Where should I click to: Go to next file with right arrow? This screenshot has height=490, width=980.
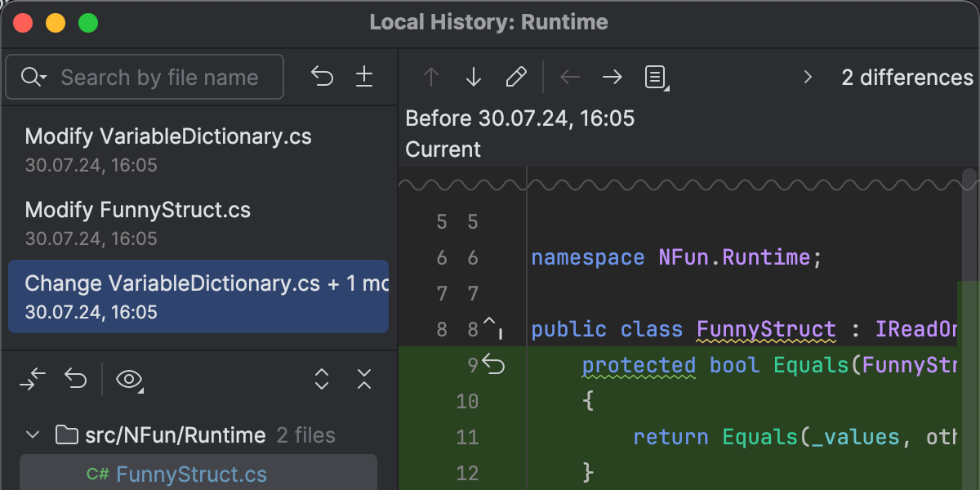point(612,77)
